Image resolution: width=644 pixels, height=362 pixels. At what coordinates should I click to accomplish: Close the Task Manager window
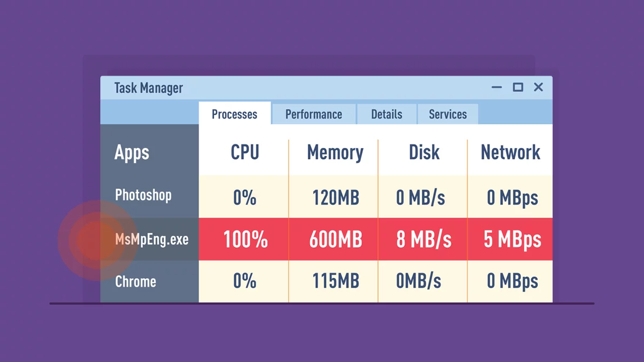[x=538, y=87]
